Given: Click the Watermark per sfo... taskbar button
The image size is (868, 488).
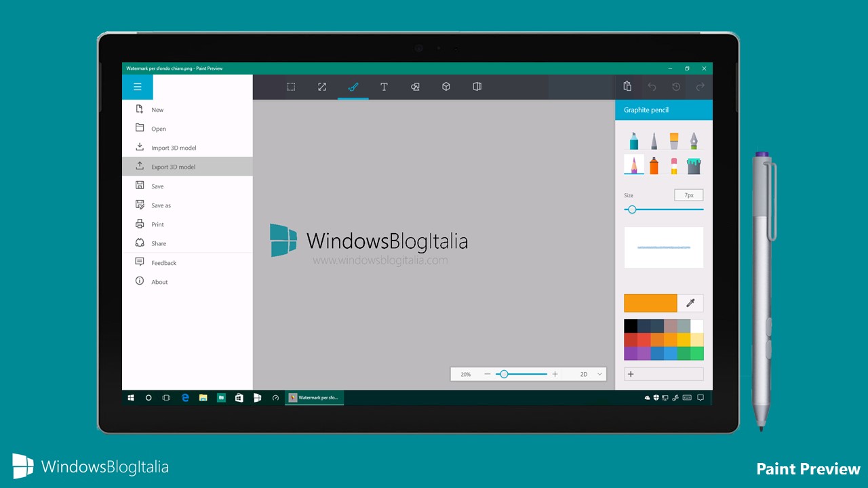Looking at the screenshot, I should pyautogui.click(x=315, y=398).
